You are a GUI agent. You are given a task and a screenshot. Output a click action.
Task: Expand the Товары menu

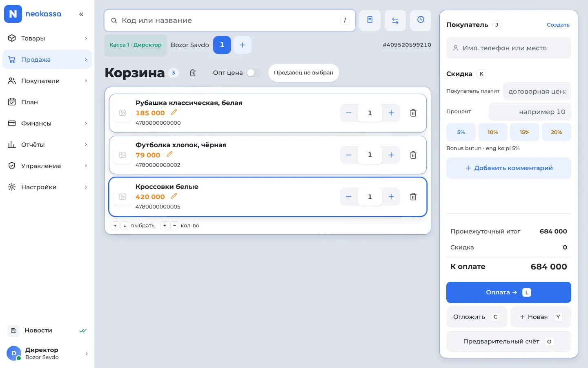click(47, 38)
